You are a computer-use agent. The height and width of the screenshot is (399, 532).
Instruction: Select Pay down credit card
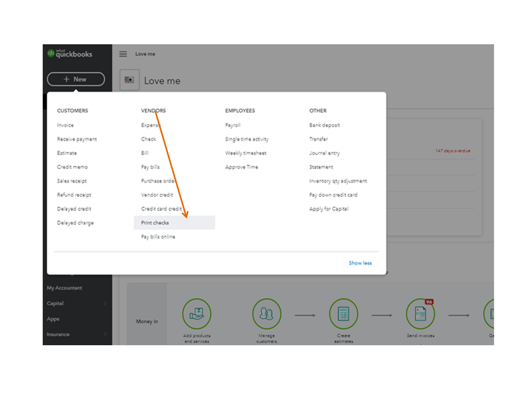click(x=333, y=195)
